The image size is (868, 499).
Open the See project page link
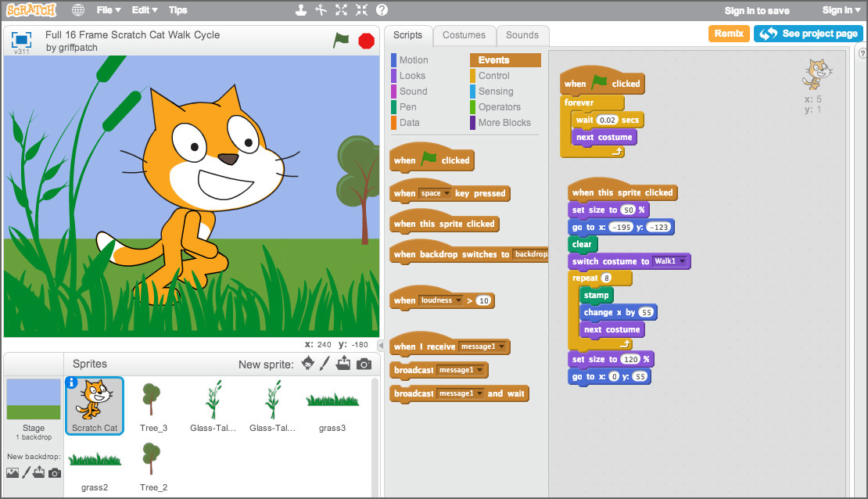click(x=809, y=33)
